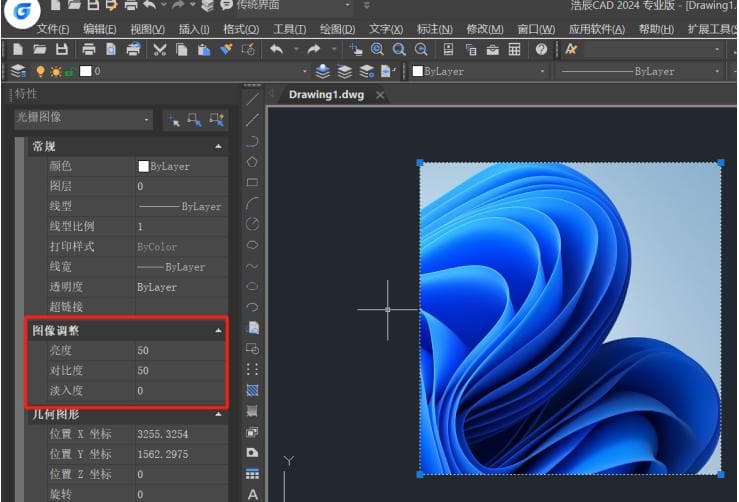Click the Redo arrow icon
The width and height of the screenshot is (739, 502).
click(314, 49)
